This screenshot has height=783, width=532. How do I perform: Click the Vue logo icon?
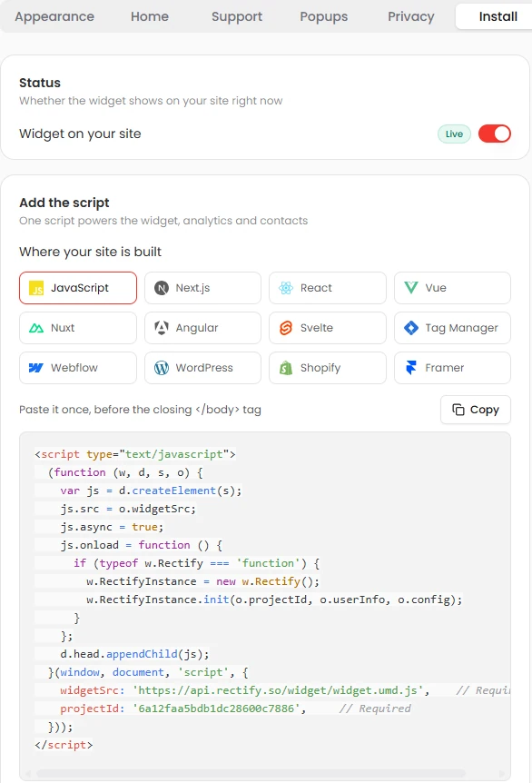(x=410, y=288)
